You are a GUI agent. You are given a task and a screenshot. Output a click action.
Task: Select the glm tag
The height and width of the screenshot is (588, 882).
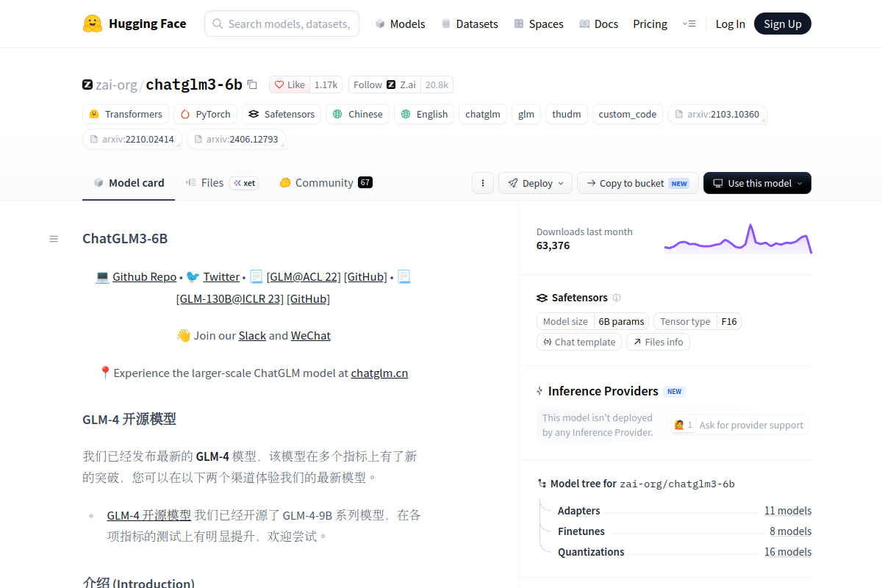pyautogui.click(x=526, y=114)
